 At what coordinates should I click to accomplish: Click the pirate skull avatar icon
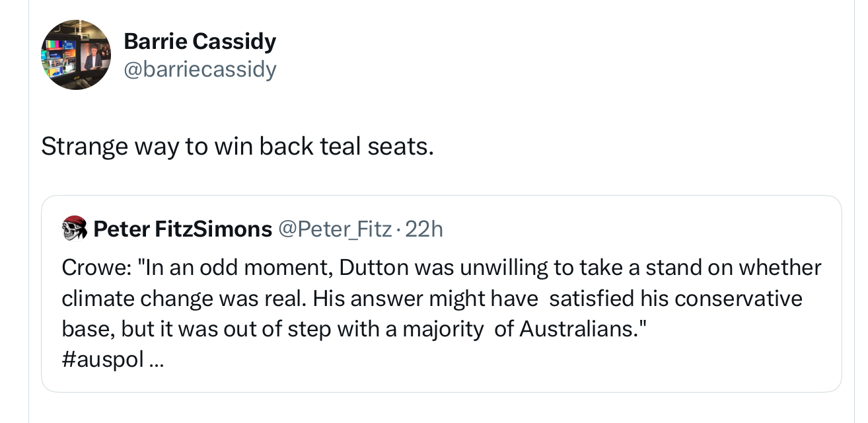[75, 229]
